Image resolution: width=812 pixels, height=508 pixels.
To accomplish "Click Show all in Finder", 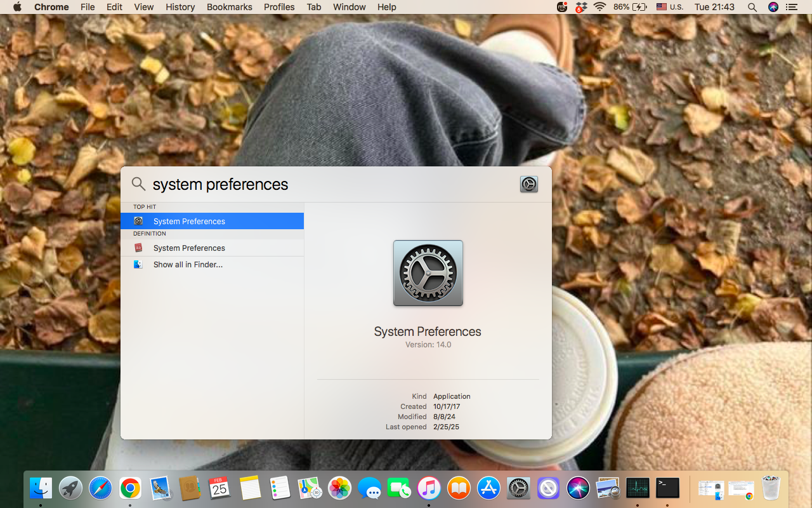I will pos(188,264).
